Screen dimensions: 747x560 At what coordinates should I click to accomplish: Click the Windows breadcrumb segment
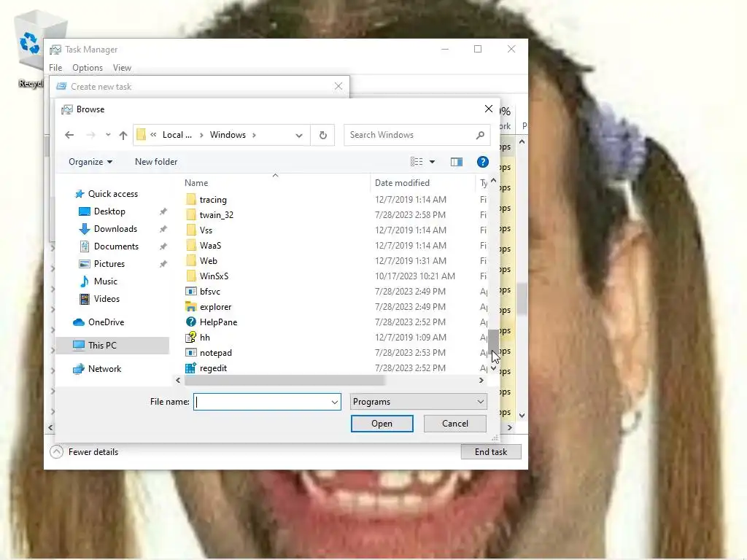(x=228, y=135)
